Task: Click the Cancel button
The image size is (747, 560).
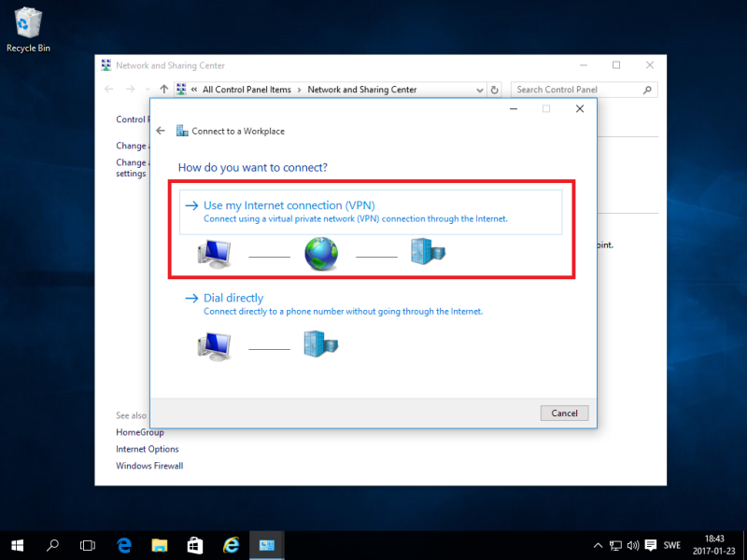Action: point(564,413)
